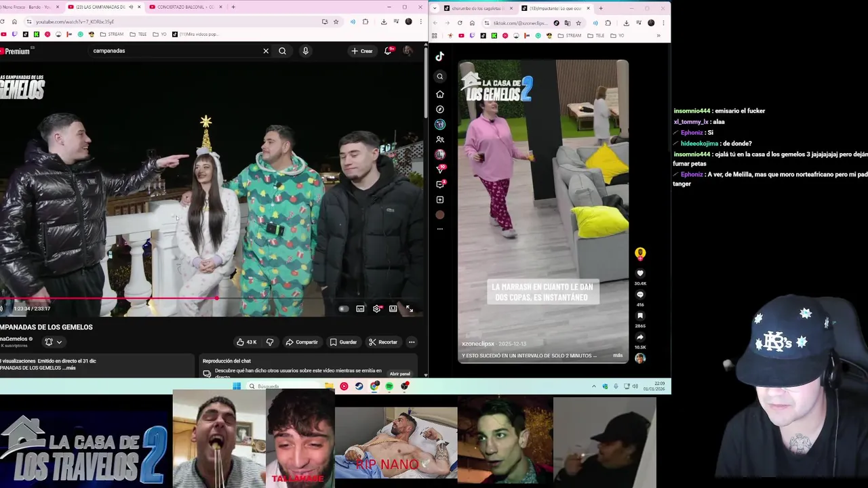Viewport: 868px width, 488px height.
Task: Expand system tray hidden icons chevron
Action: coord(594,386)
